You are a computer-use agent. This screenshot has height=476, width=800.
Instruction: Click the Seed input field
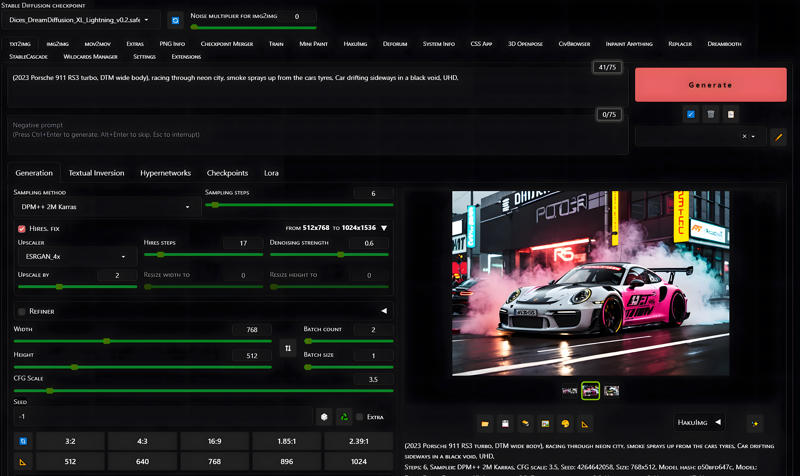coord(163,417)
